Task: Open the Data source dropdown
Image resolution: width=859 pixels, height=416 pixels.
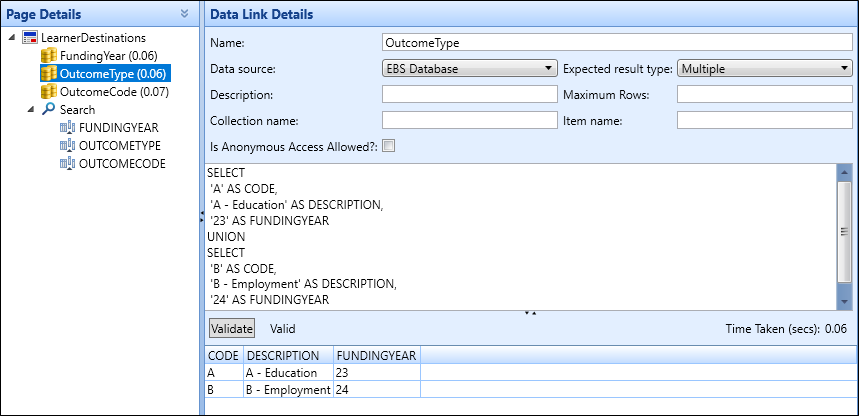Action: (x=469, y=69)
